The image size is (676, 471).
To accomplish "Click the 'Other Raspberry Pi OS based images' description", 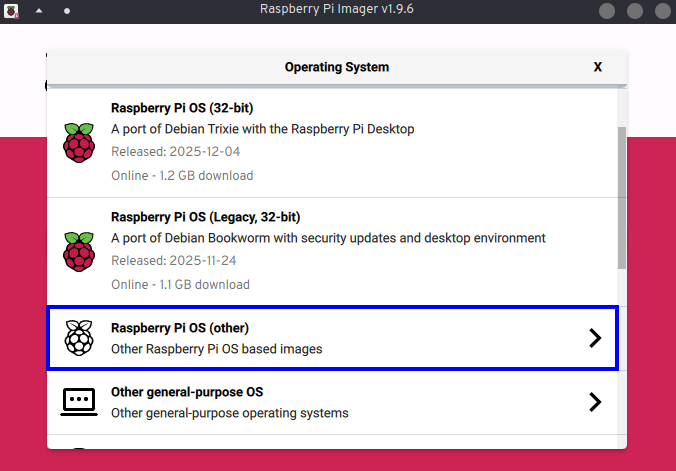I will 216,349.
